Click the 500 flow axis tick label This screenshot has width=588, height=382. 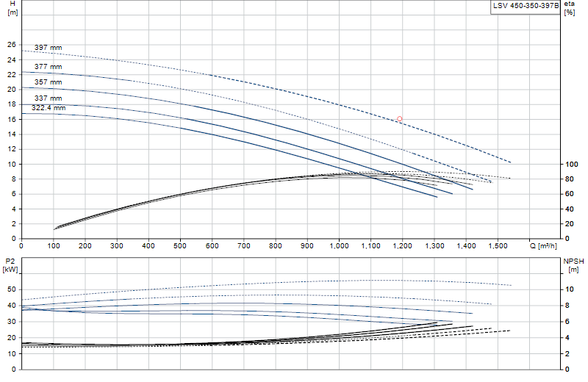point(180,246)
